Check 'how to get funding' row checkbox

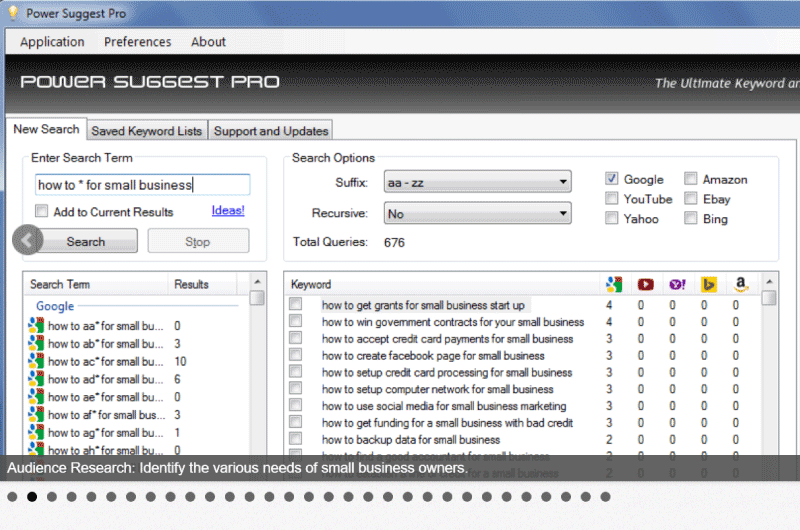[x=295, y=422]
